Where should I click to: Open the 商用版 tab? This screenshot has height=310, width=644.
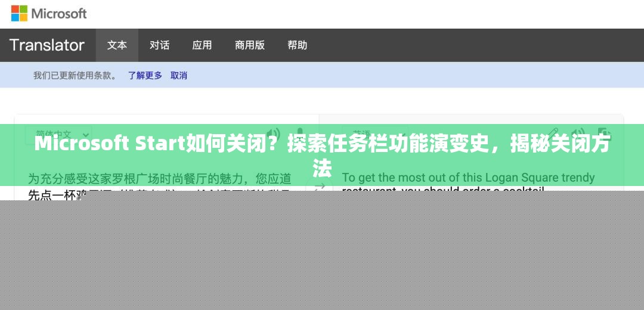pyautogui.click(x=250, y=45)
